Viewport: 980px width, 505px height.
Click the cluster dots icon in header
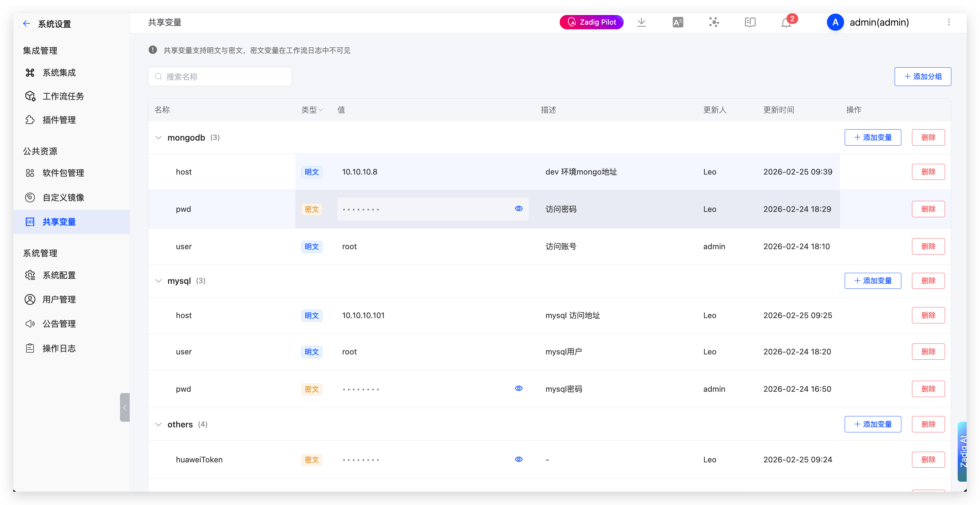[714, 22]
